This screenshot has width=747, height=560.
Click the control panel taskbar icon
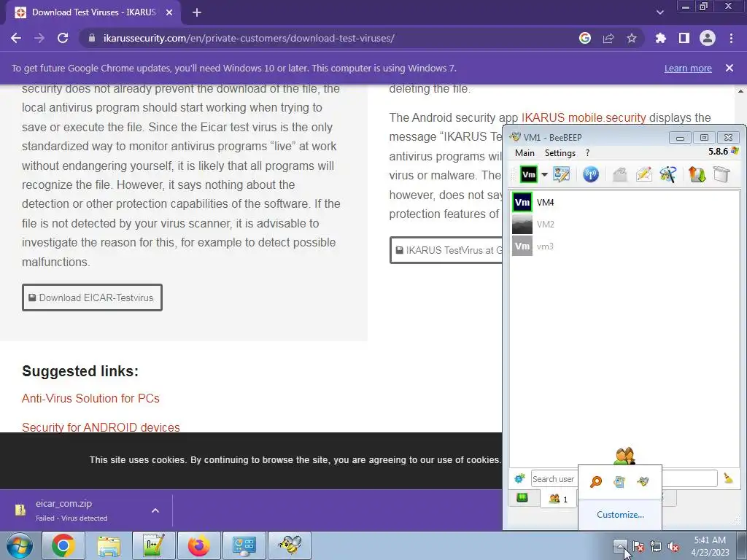coord(244,545)
